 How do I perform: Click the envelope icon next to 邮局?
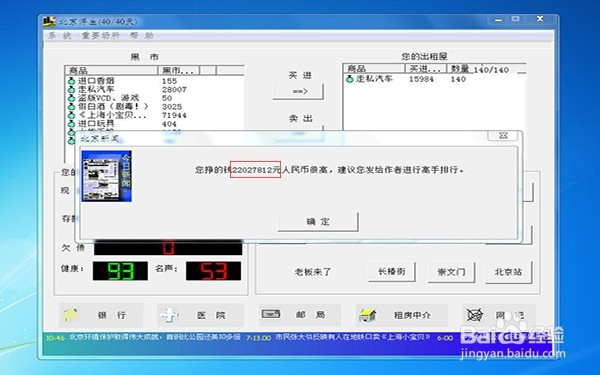(271, 314)
